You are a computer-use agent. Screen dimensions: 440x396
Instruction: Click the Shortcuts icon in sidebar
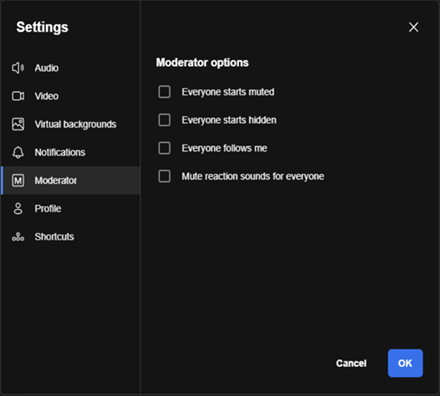click(18, 237)
